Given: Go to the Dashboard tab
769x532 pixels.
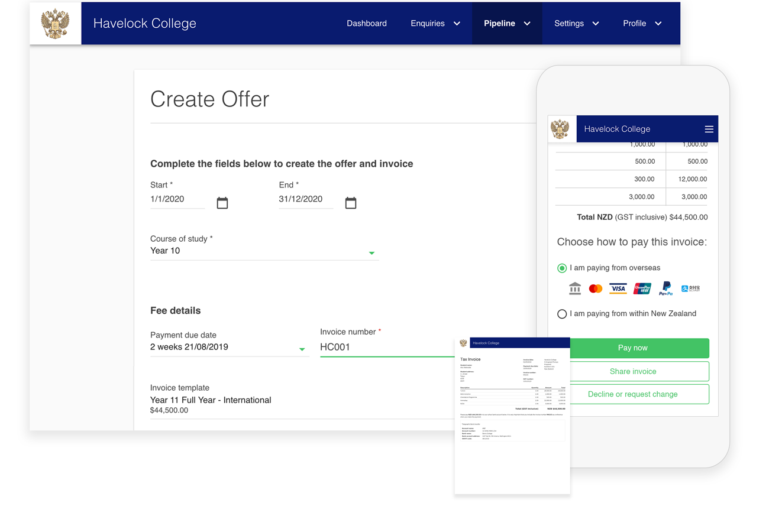Looking at the screenshot, I should (x=367, y=24).
